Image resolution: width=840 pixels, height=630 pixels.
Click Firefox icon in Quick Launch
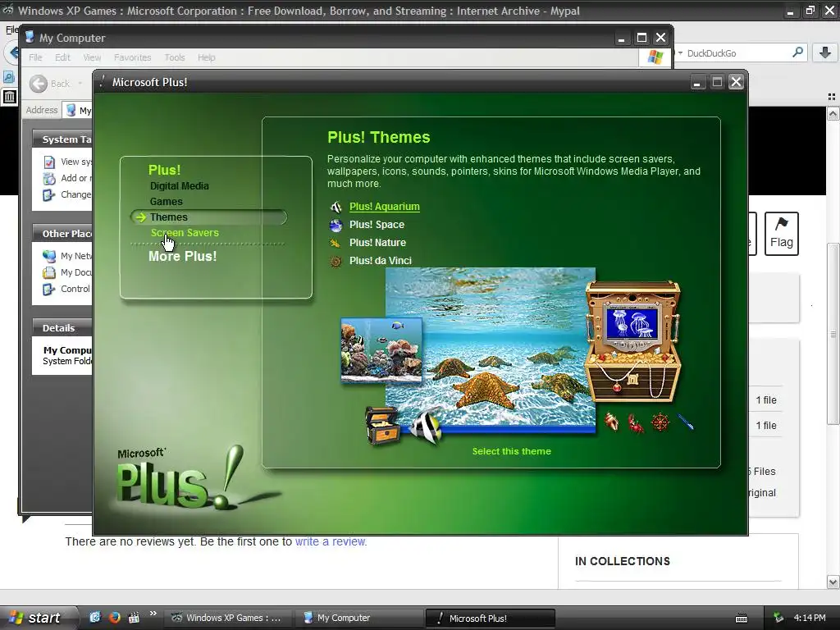(x=114, y=618)
